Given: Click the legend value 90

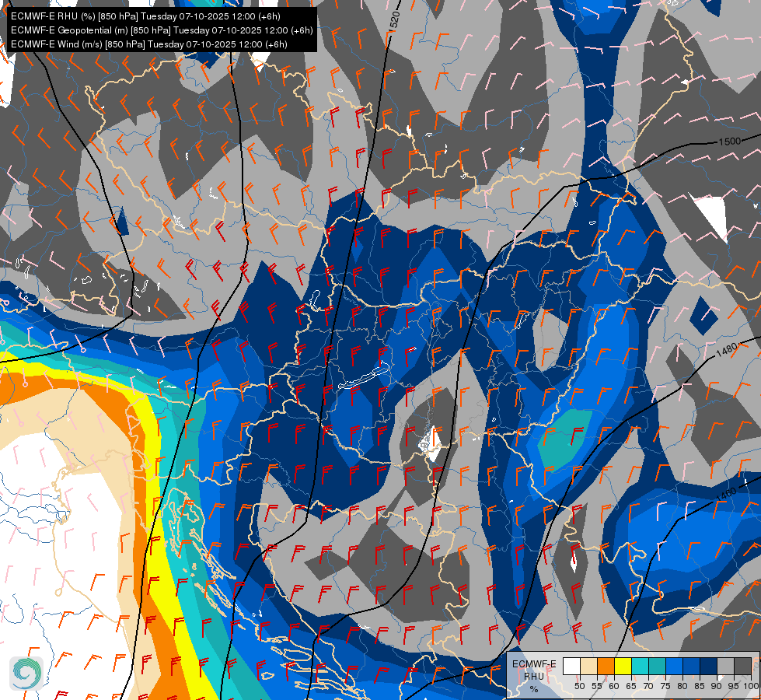Looking at the screenshot, I should point(717,686).
